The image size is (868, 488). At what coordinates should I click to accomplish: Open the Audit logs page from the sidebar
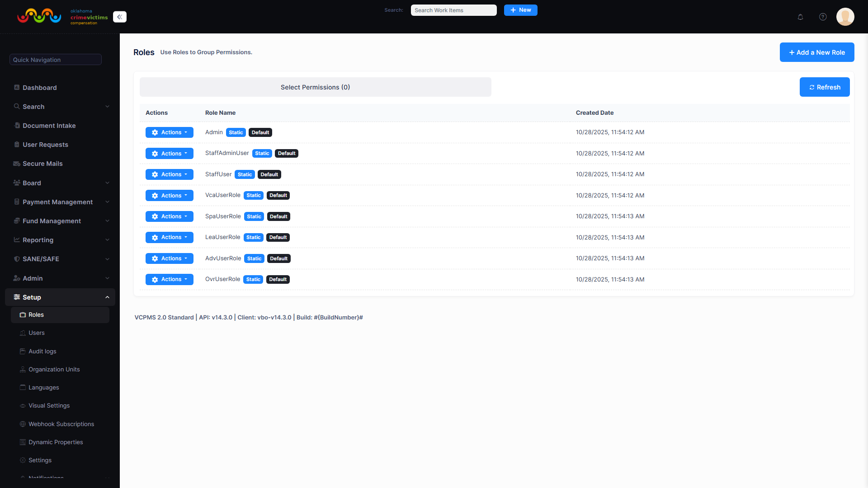point(42,351)
